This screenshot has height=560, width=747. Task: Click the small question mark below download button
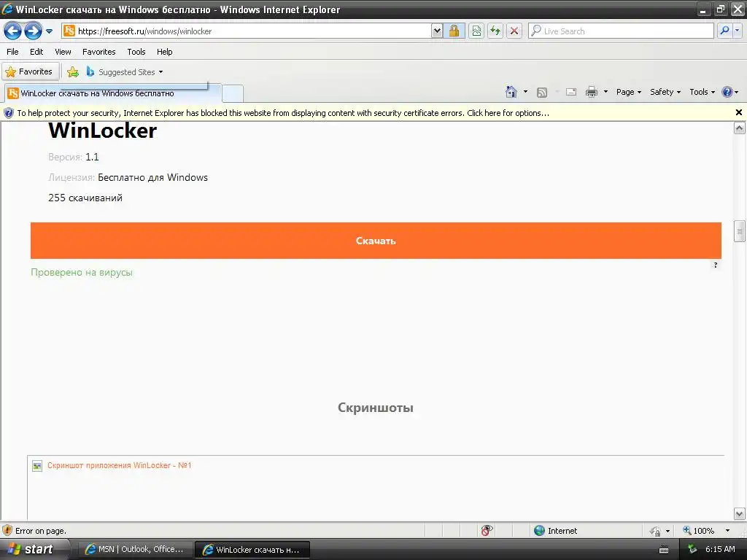pyautogui.click(x=715, y=265)
